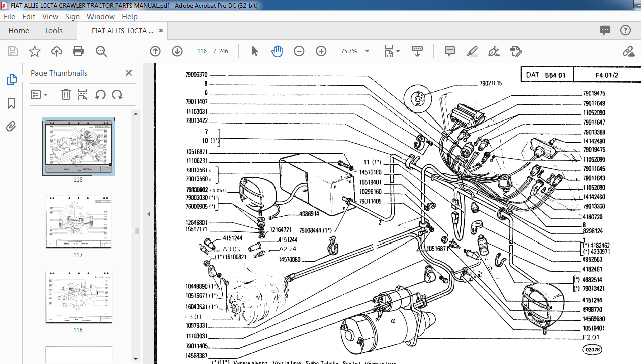Zoom out with minus icon

pyautogui.click(x=299, y=51)
